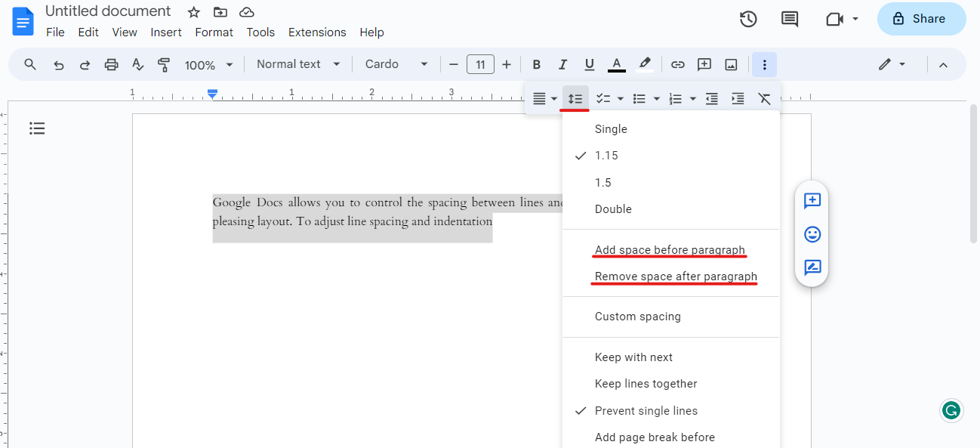980x448 pixels.
Task: Open the text color picker
Action: [617, 65]
